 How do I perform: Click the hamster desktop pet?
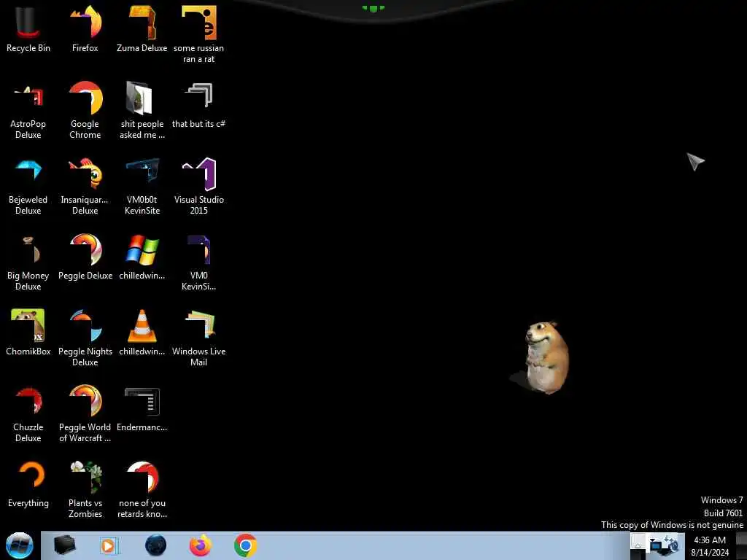[546, 357]
